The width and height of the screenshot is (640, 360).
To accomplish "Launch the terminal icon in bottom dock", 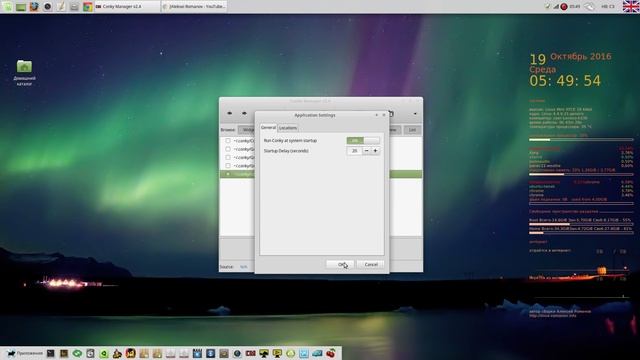I will pyautogui.click(x=51, y=353).
